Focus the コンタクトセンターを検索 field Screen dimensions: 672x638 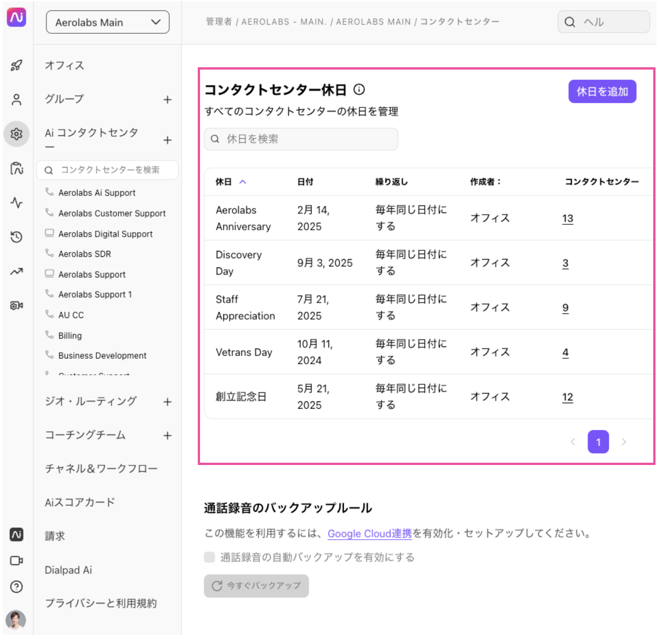click(x=108, y=170)
